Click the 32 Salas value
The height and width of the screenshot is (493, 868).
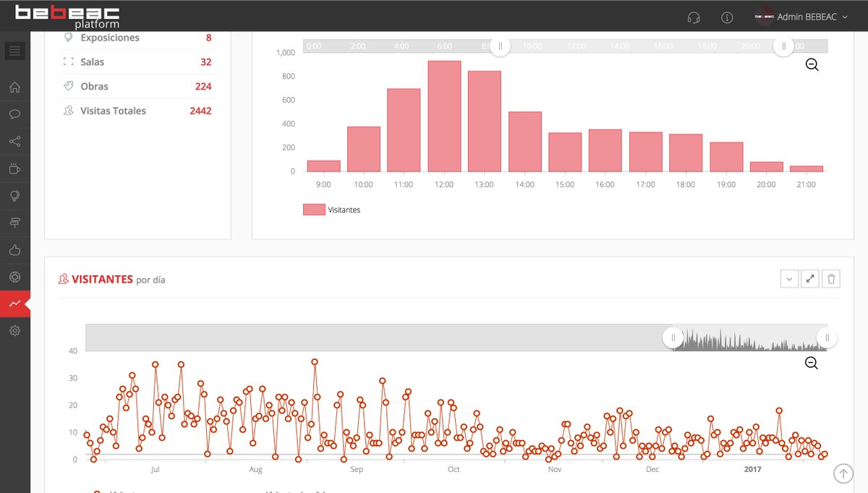click(x=206, y=62)
